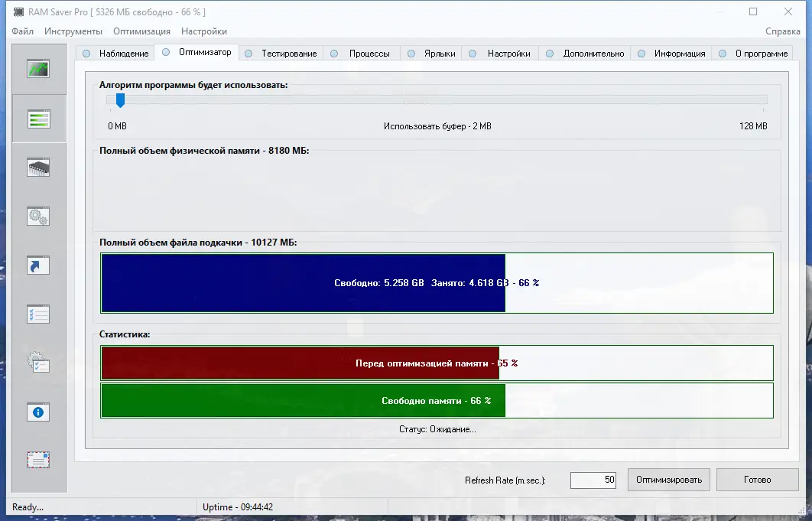Click the 0 MB slider minimum label
This screenshot has width=812, height=521.
[118, 126]
